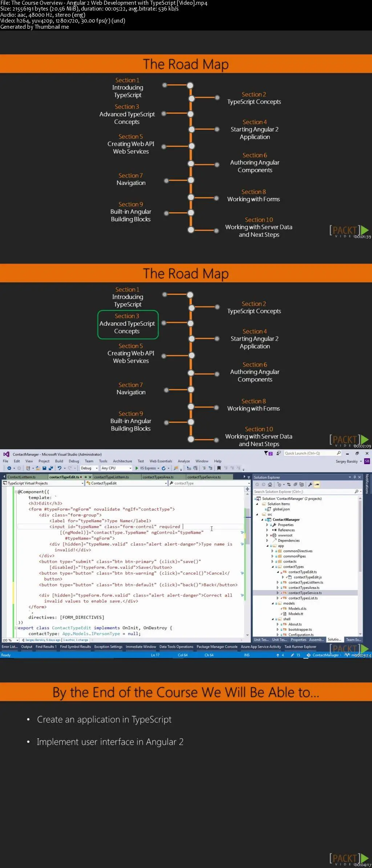
Task: Open Package Manager Console tab
Action: (217, 647)
